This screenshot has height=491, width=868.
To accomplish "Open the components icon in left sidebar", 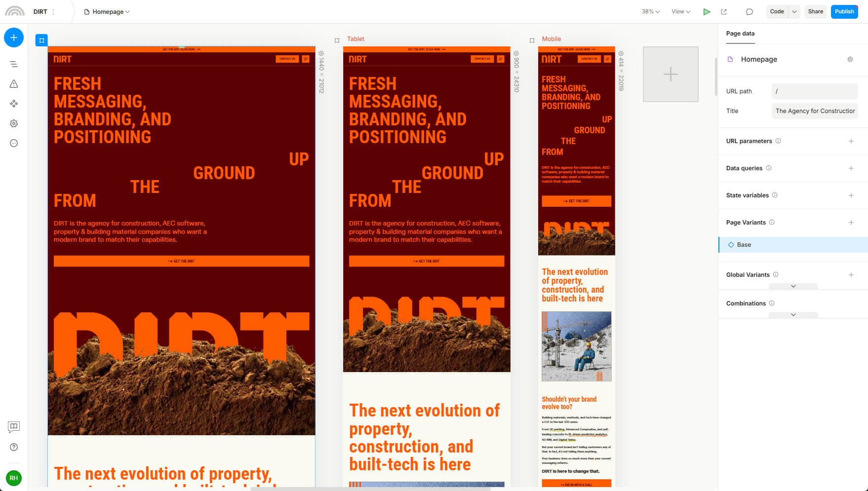I will click(x=14, y=104).
